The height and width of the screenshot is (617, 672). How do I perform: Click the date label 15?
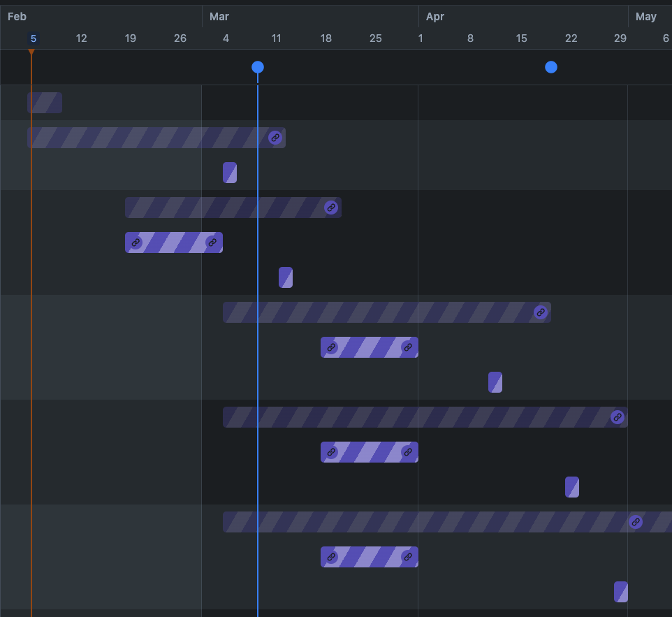point(521,38)
